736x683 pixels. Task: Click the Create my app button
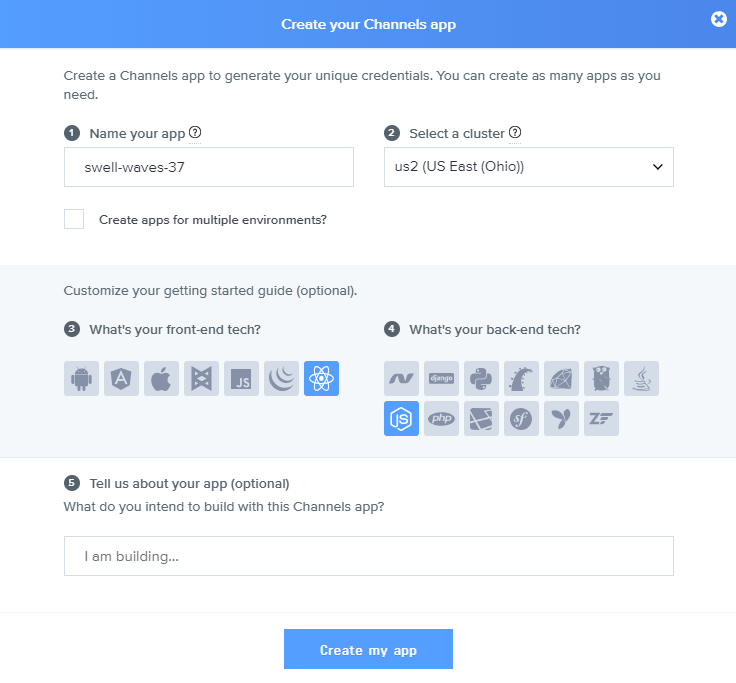pos(368,650)
